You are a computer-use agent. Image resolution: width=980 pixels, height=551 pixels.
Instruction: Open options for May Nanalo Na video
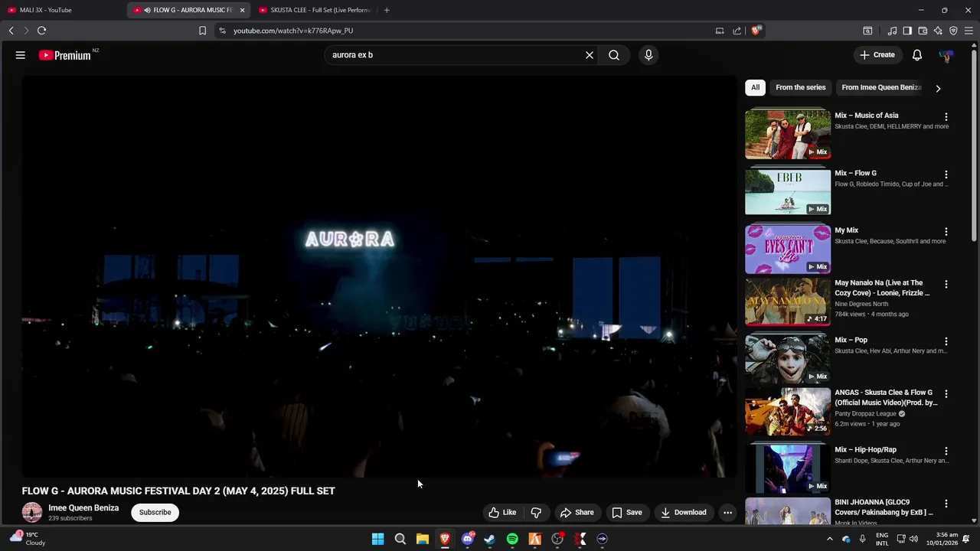click(x=946, y=284)
